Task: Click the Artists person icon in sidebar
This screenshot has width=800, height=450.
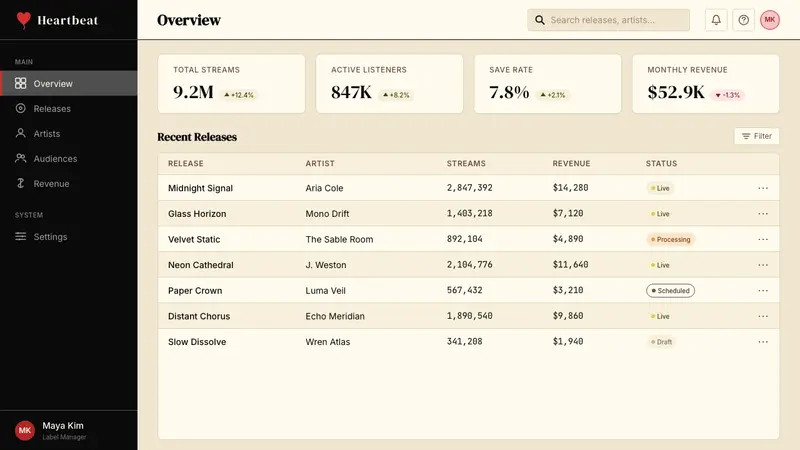Action: (20, 133)
